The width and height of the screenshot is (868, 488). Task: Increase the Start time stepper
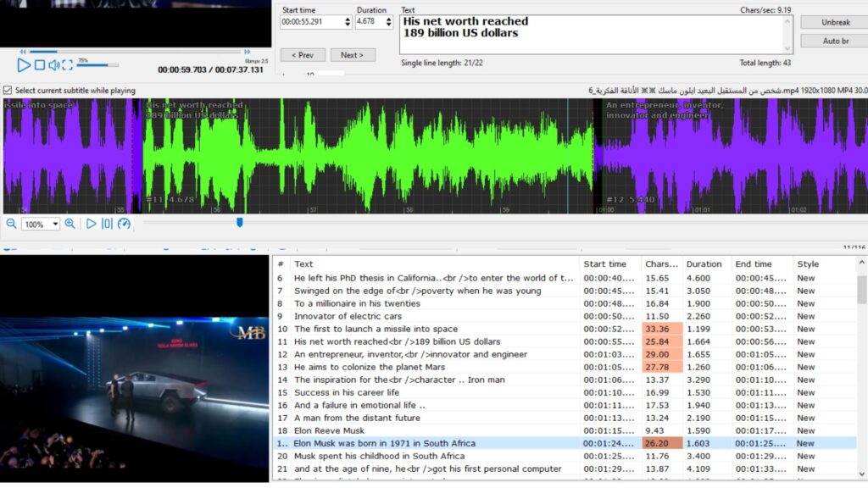point(348,19)
